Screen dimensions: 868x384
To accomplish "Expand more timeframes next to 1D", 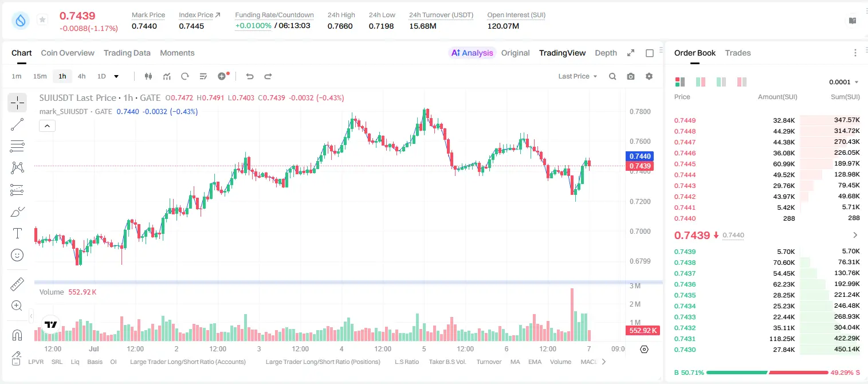I will pos(117,76).
